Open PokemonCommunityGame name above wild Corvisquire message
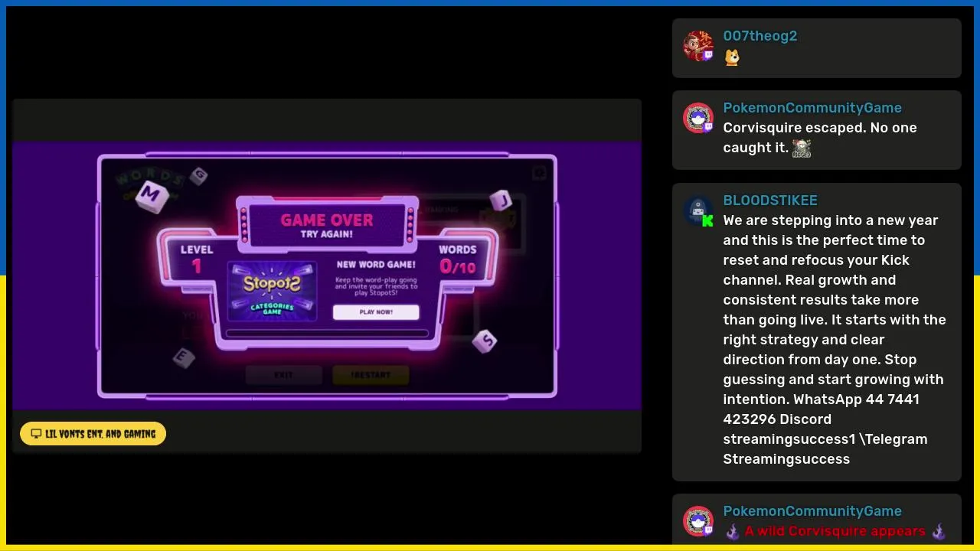The image size is (980, 551). tap(812, 511)
